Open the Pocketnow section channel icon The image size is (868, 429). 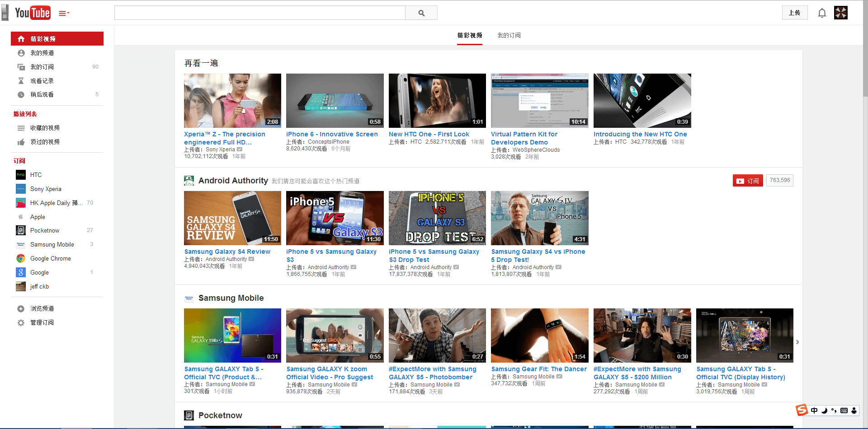pos(189,415)
